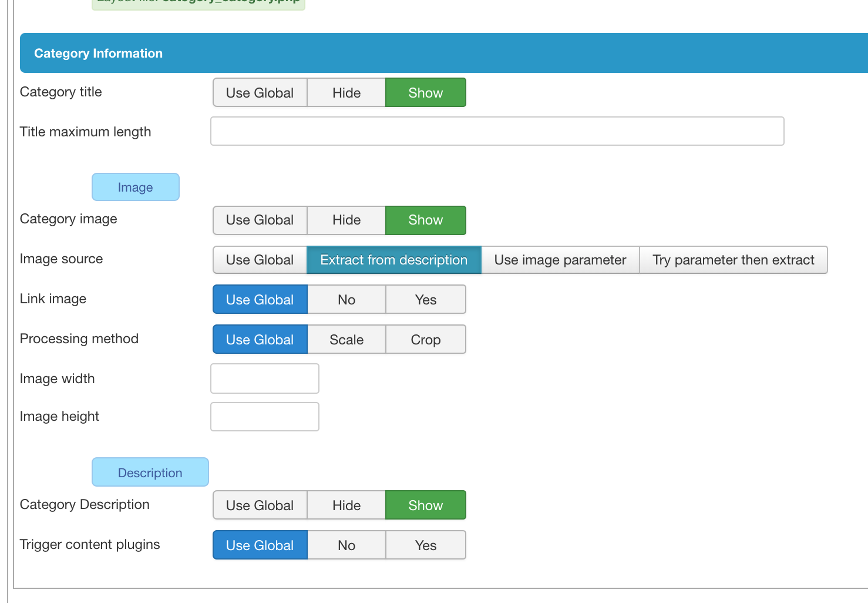
Task: Set Category title to Use Global
Action: point(260,93)
